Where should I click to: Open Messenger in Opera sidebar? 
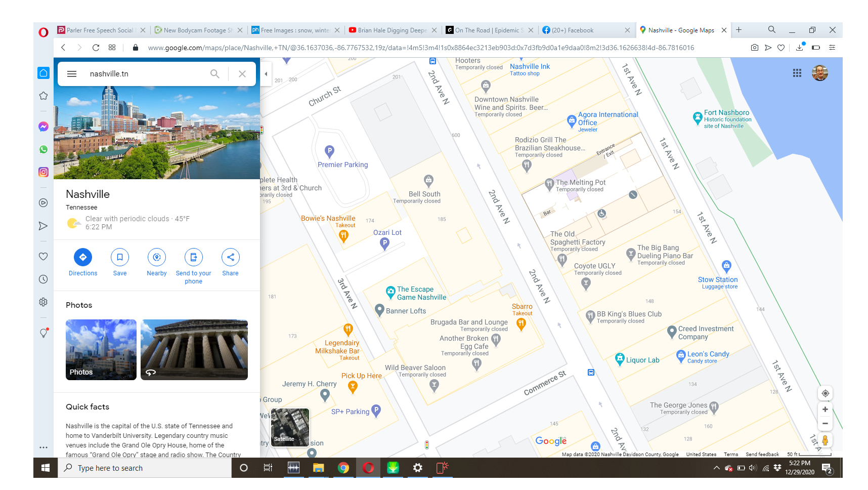coord(44,127)
